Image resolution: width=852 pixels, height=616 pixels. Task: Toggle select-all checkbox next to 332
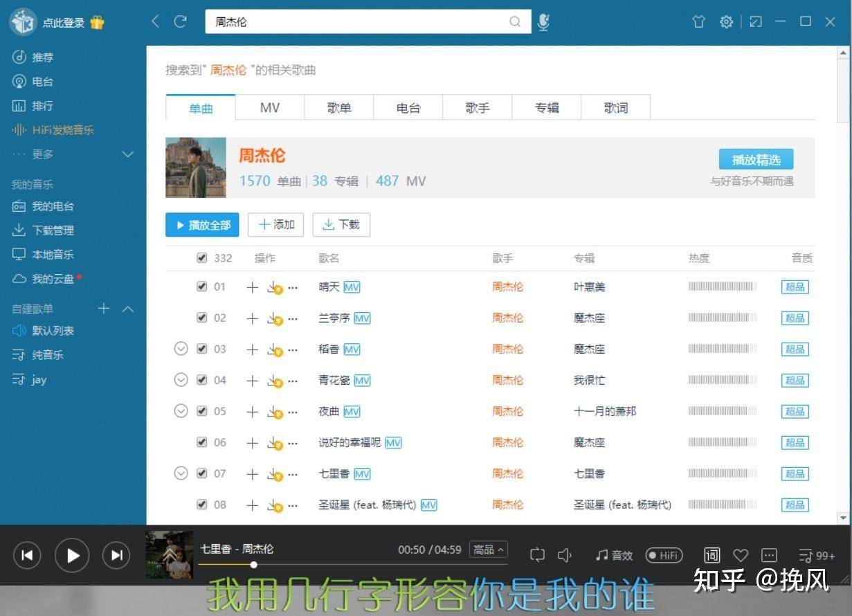pyautogui.click(x=201, y=257)
